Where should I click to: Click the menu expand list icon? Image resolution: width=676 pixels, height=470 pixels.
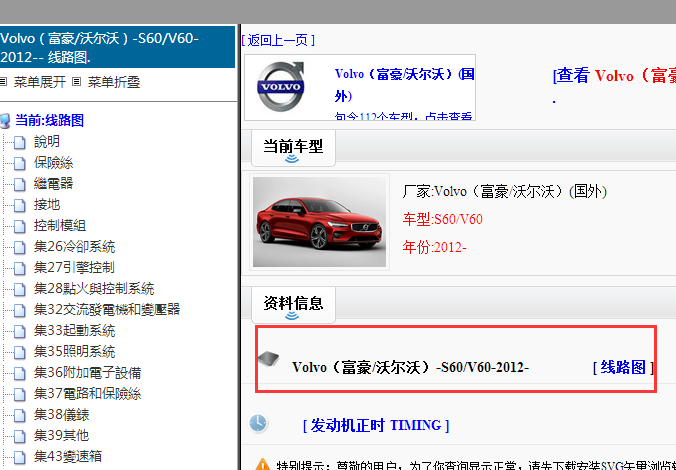pyautogui.click(x=3, y=81)
